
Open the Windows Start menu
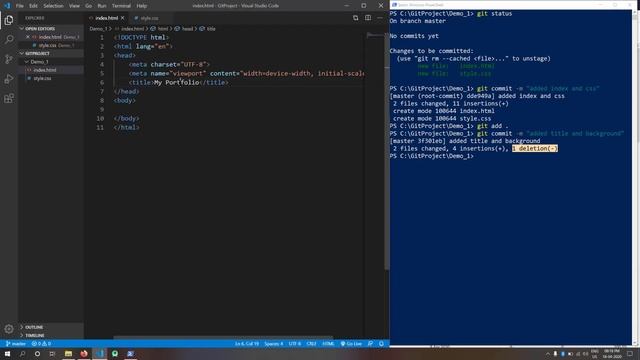pos(7,353)
